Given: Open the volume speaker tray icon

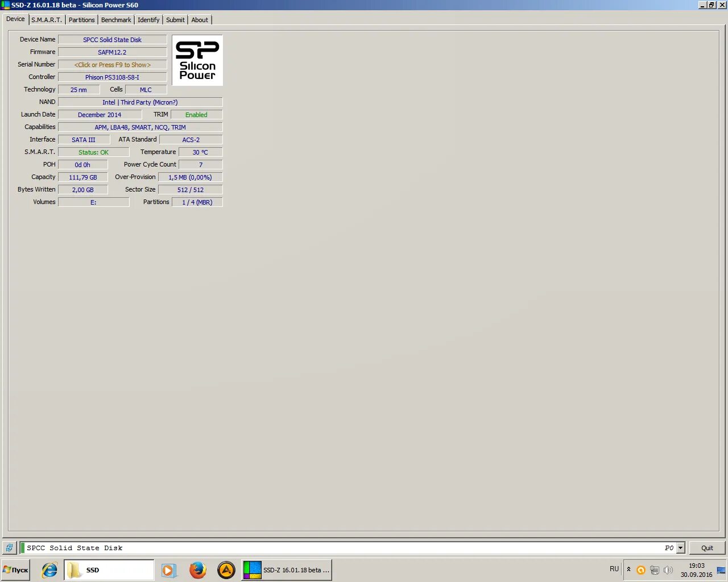Looking at the screenshot, I should pyautogui.click(x=668, y=570).
